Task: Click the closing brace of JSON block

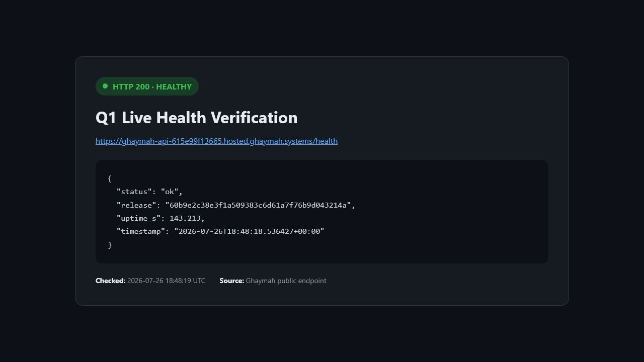Action: coord(110,245)
